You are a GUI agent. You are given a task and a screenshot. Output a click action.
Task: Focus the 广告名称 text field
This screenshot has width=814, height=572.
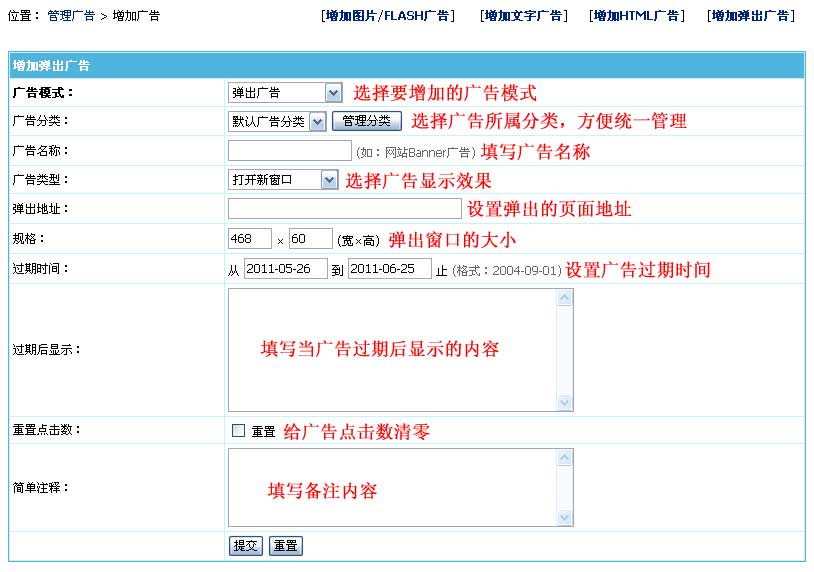tap(289, 151)
